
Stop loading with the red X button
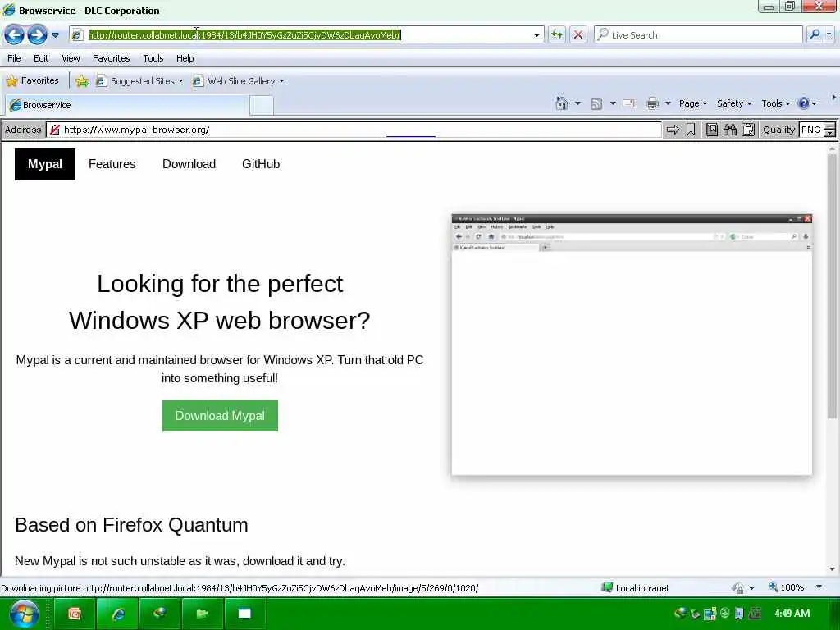tap(578, 34)
